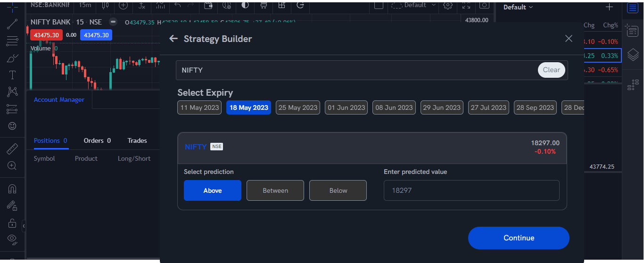Screen dimensions: 644x263
Task: Click the blue 43475.30 buy price button
Action: 96,35
